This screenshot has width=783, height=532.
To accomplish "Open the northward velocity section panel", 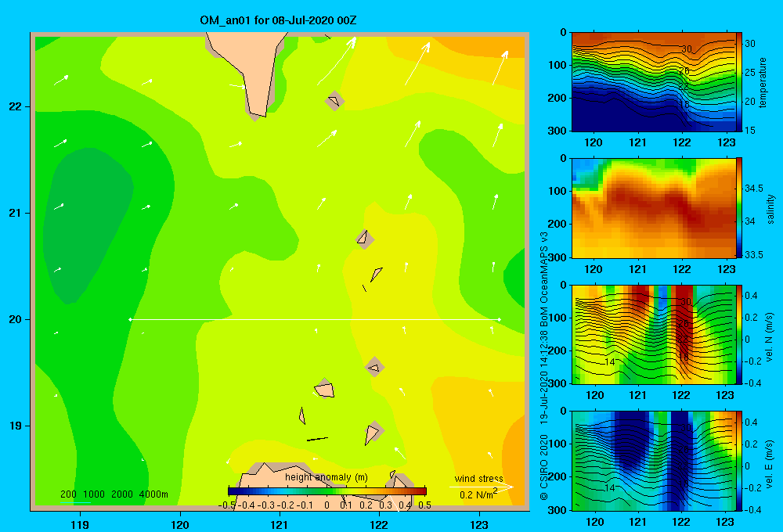I will [654, 334].
